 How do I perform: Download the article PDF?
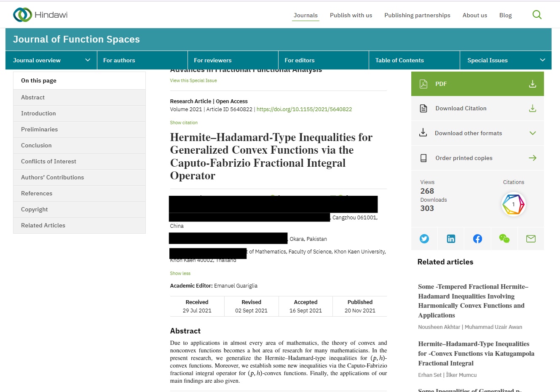tap(477, 84)
